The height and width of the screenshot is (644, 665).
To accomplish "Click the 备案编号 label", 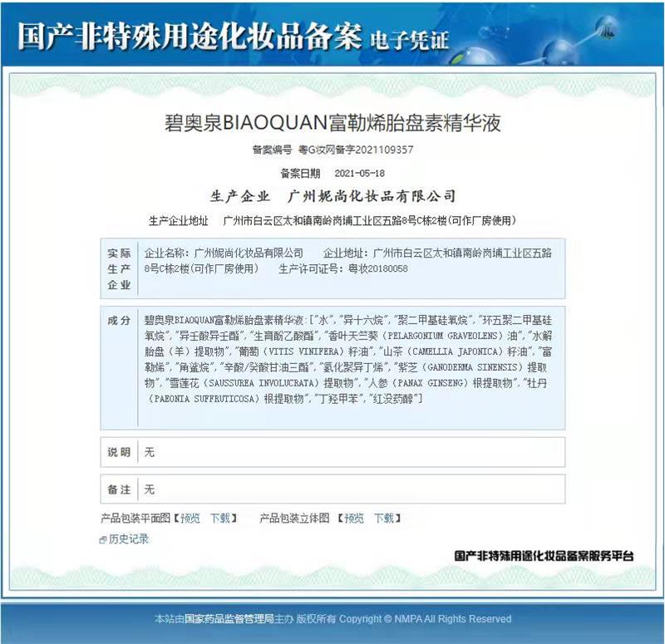I will click(273, 150).
